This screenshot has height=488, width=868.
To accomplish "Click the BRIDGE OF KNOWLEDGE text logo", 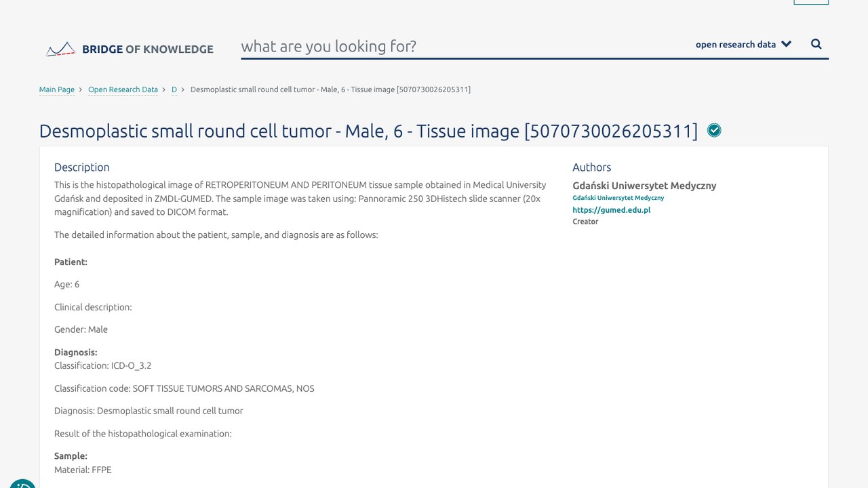I will (147, 49).
